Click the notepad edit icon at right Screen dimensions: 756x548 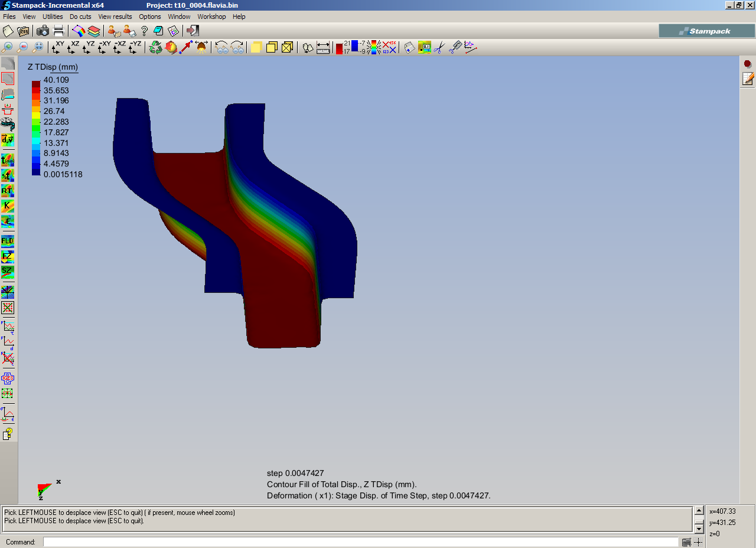click(748, 79)
